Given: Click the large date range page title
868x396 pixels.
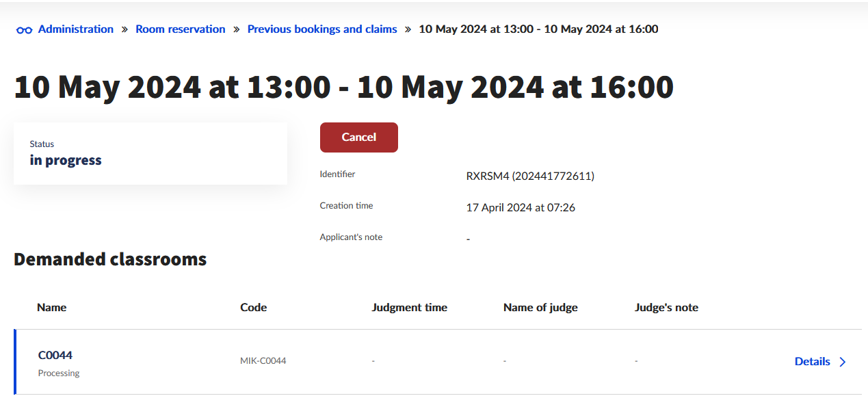Looking at the screenshot, I should pos(343,88).
